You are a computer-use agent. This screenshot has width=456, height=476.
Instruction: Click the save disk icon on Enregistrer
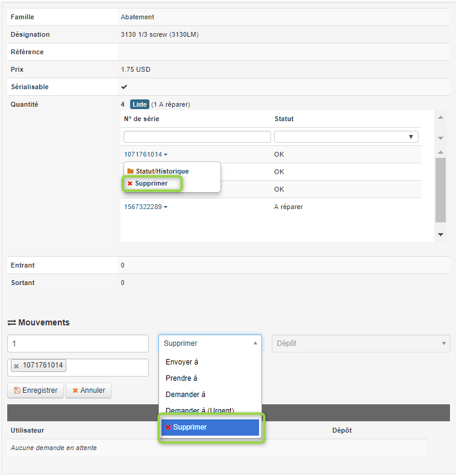pyautogui.click(x=17, y=390)
